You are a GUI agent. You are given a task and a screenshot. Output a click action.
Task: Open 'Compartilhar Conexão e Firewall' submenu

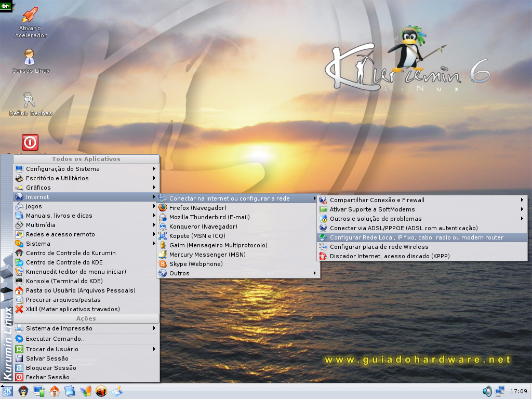point(422,200)
